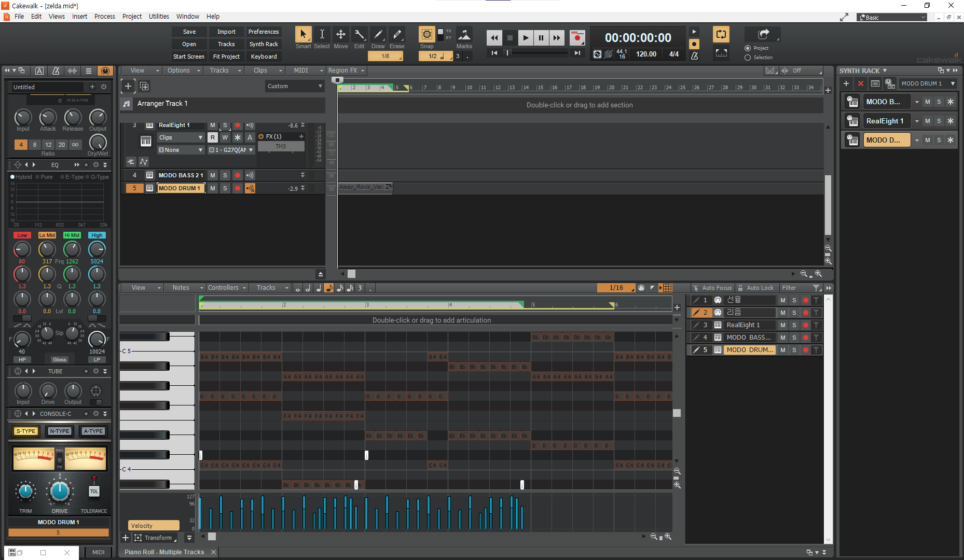Open the 1 - G27Q output dropdown
This screenshot has width=964, height=560.
click(231, 150)
